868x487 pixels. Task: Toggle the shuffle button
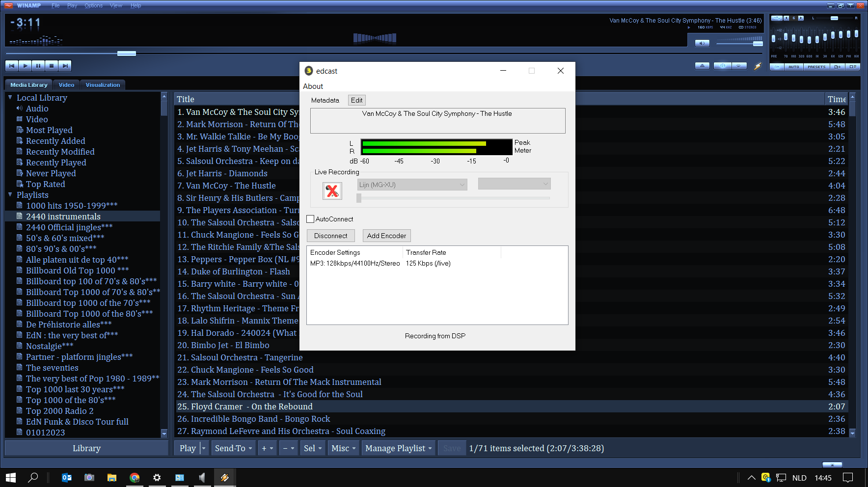click(x=722, y=66)
